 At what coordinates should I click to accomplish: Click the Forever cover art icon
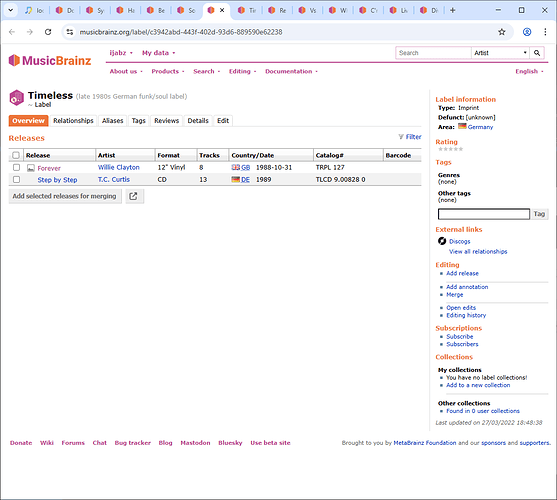[x=31, y=168]
